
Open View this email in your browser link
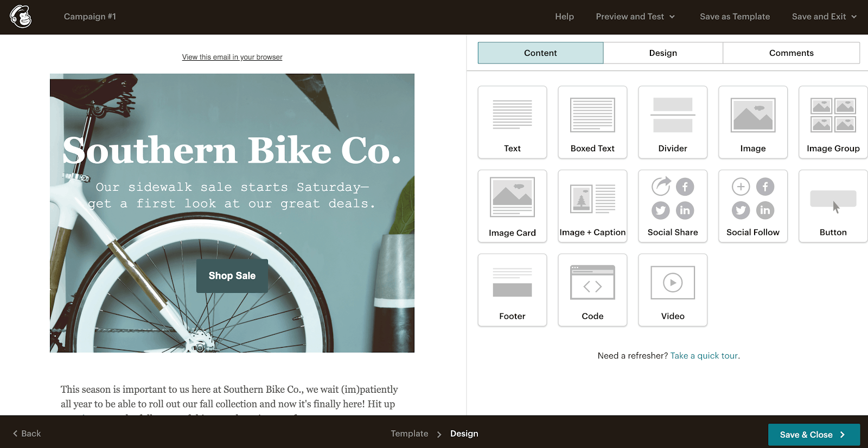click(232, 57)
